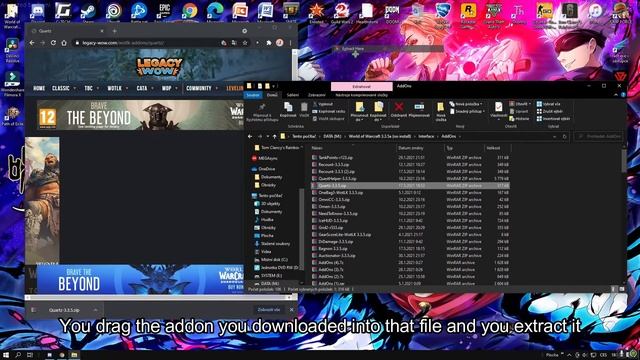
Task: Launch DOOM desktop shortcut
Action: click(x=392, y=12)
